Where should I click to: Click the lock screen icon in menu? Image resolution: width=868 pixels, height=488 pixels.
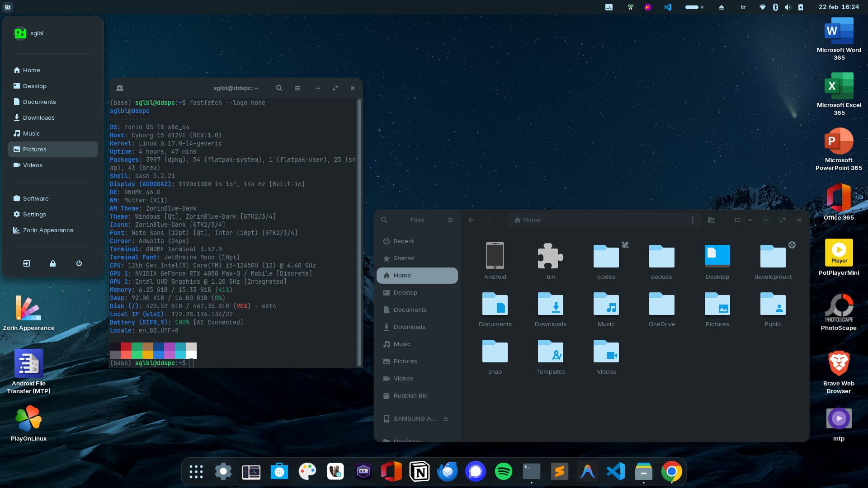[x=53, y=263]
